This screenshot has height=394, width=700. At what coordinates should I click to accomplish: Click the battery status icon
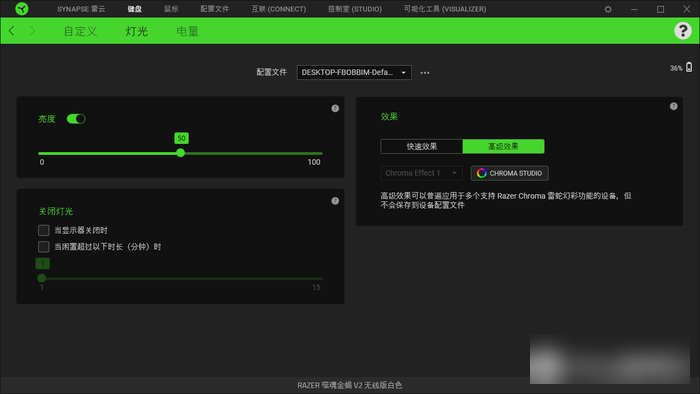(x=689, y=67)
